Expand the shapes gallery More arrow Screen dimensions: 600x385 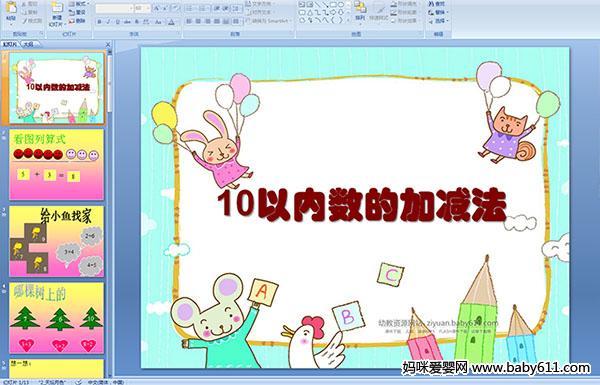point(348,20)
